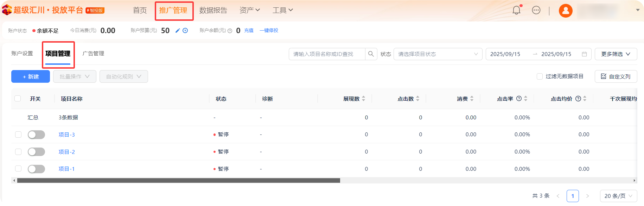Open the notification bell icon
Screen dimensions: 644x206
tap(516, 10)
